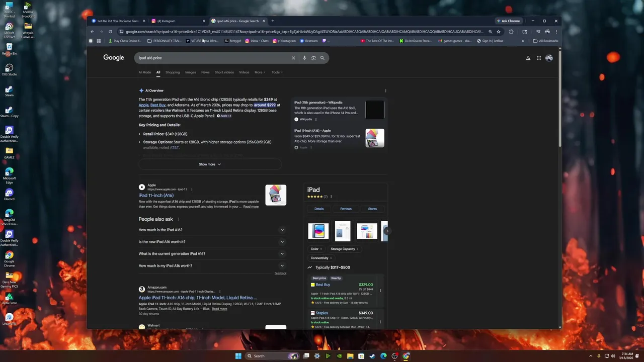Clear the search box with the X
The height and width of the screenshot is (362, 644).
293,58
